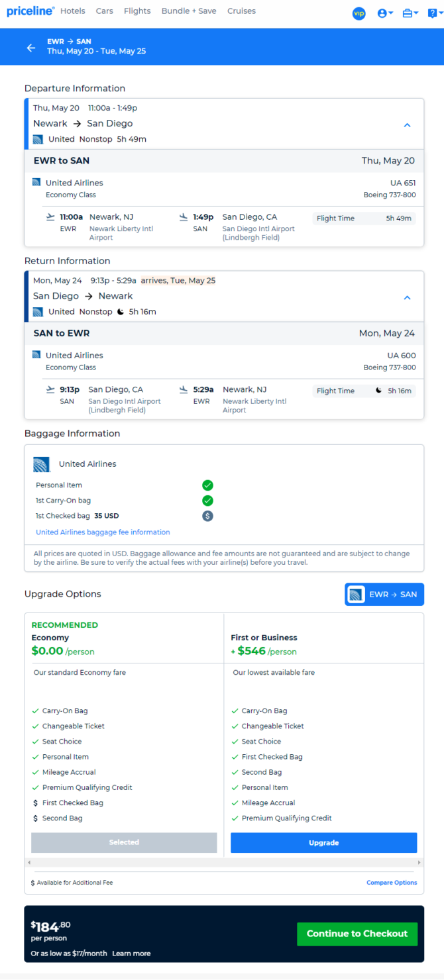The height and width of the screenshot is (980, 444).
Task: Select the EWR → SAN upgrade tab
Action: (384, 595)
